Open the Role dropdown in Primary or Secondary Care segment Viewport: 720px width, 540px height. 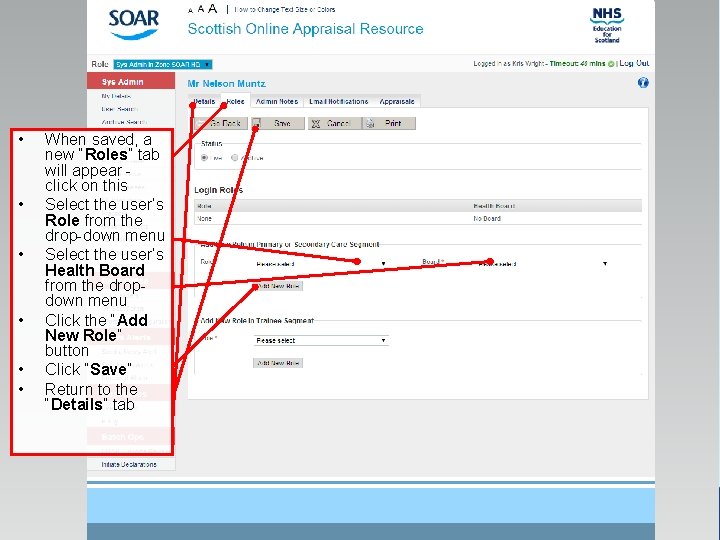coord(321,264)
